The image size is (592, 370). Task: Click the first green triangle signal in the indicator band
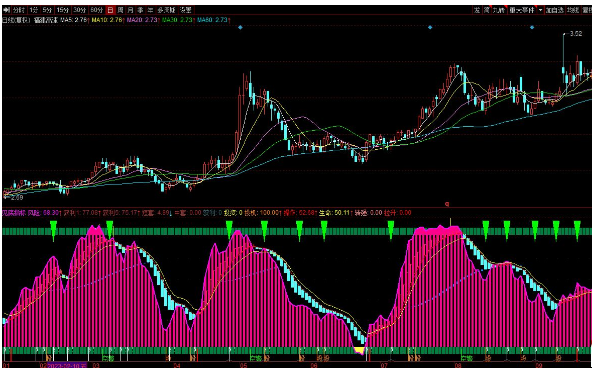click(53, 231)
